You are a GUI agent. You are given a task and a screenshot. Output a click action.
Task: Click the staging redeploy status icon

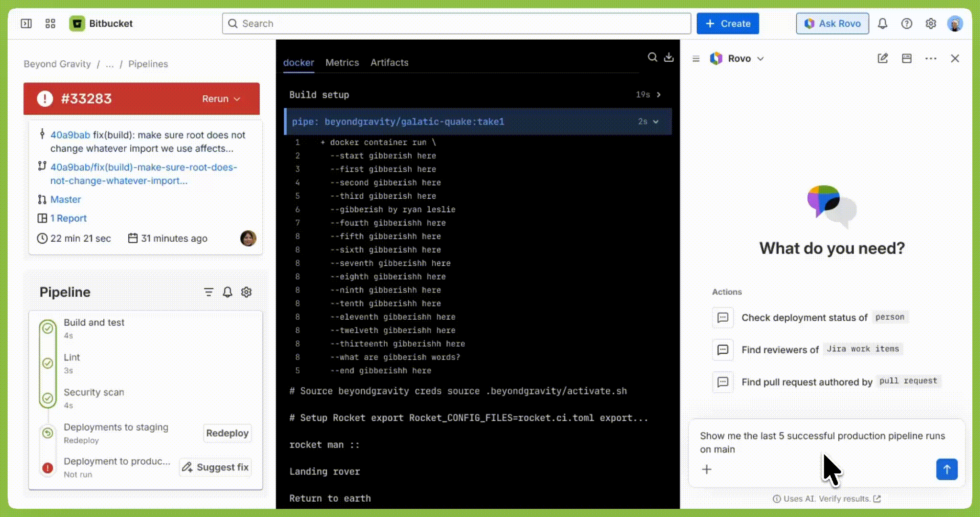47,433
